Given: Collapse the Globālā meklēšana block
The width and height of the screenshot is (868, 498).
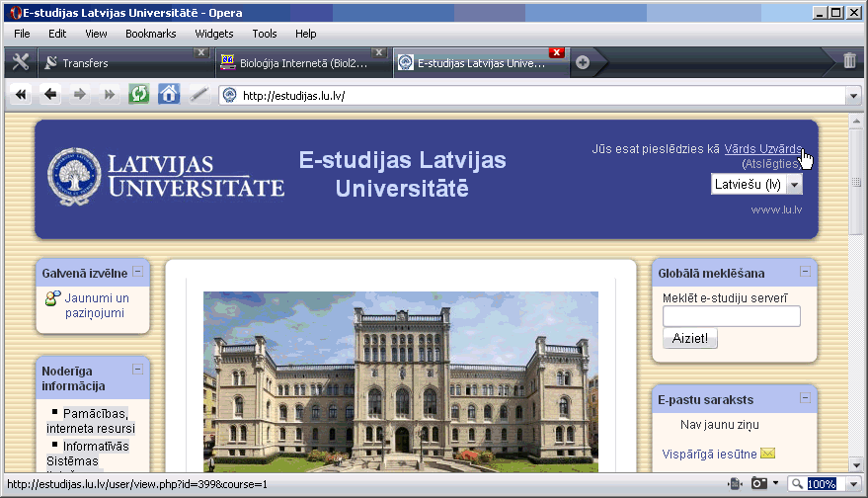Looking at the screenshot, I should click(806, 272).
